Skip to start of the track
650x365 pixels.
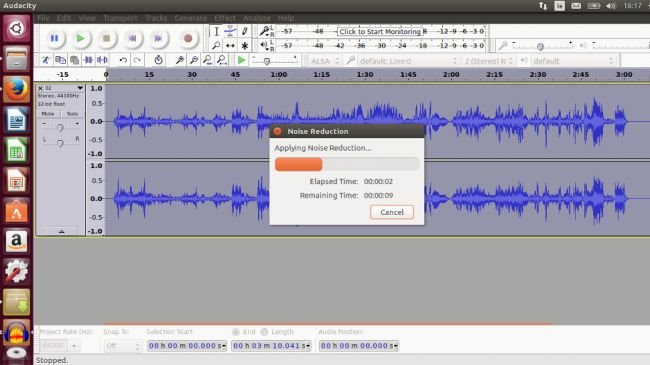[x=133, y=38]
